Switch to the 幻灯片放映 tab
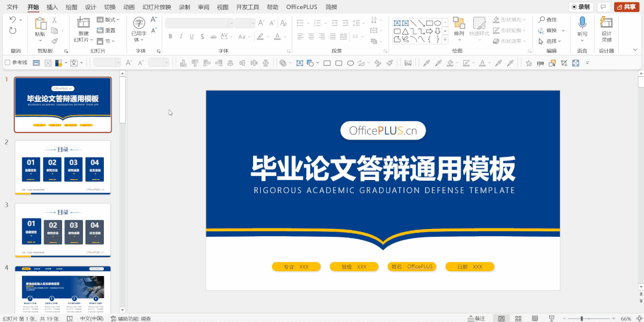The width and height of the screenshot is (644, 322). pos(157,7)
